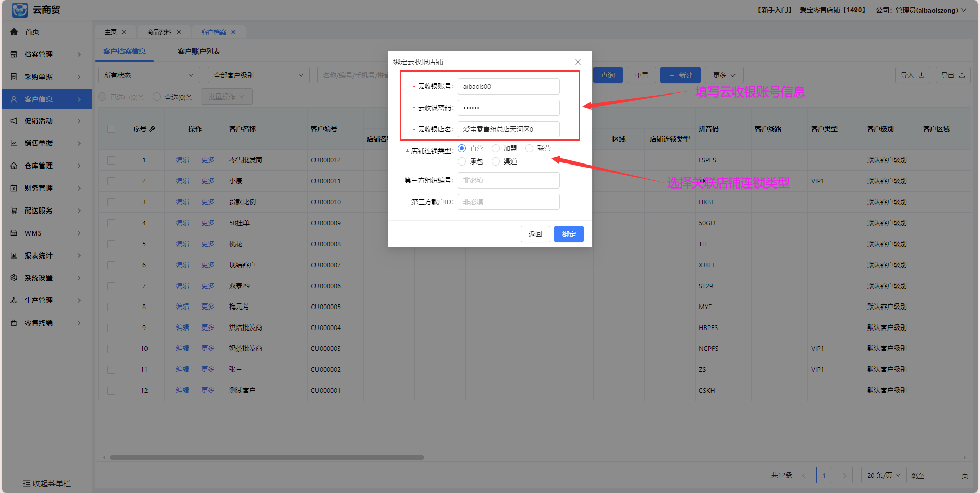
Task: Click the horizontal table scrollbar
Action: pos(267,457)
